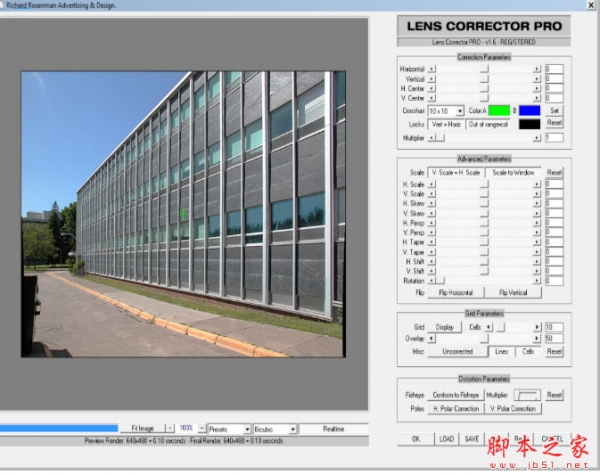Viewport: 600px width, 475px height.
Task: Click V. Polar Correction button
Action: pyautogui.click(x=513, y=409)
